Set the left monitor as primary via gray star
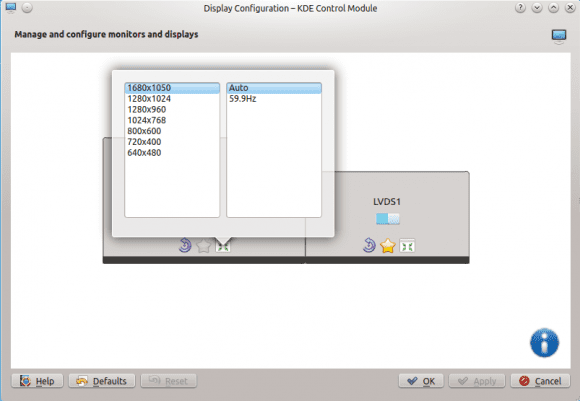580x401 pixels. (x=203, y=246)
